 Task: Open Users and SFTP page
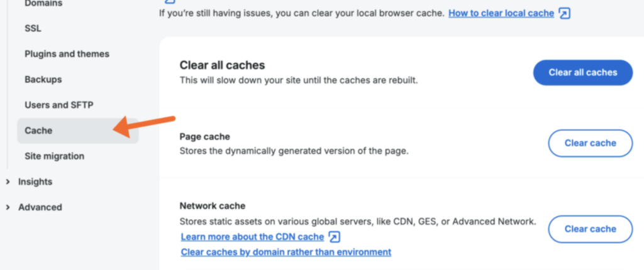tap(58, 105)
